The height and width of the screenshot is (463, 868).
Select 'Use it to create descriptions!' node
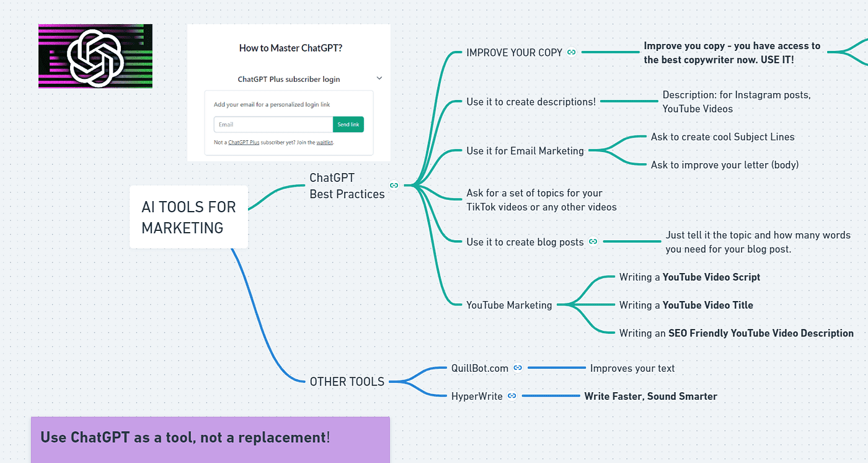pos(531,101)
